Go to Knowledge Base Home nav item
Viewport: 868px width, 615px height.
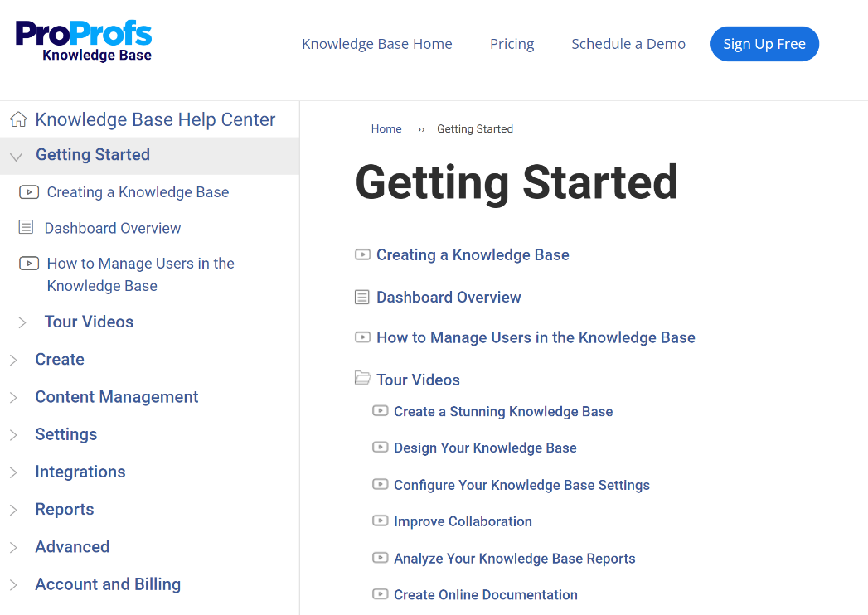coord(377,44)
